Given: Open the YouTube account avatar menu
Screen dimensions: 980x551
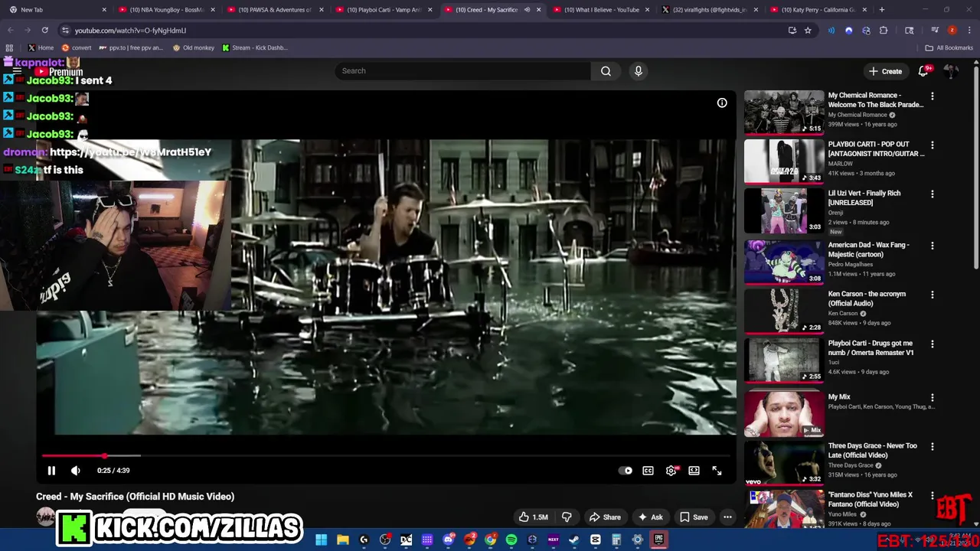Looking at the screenshot, I should (x=951, y=71).
